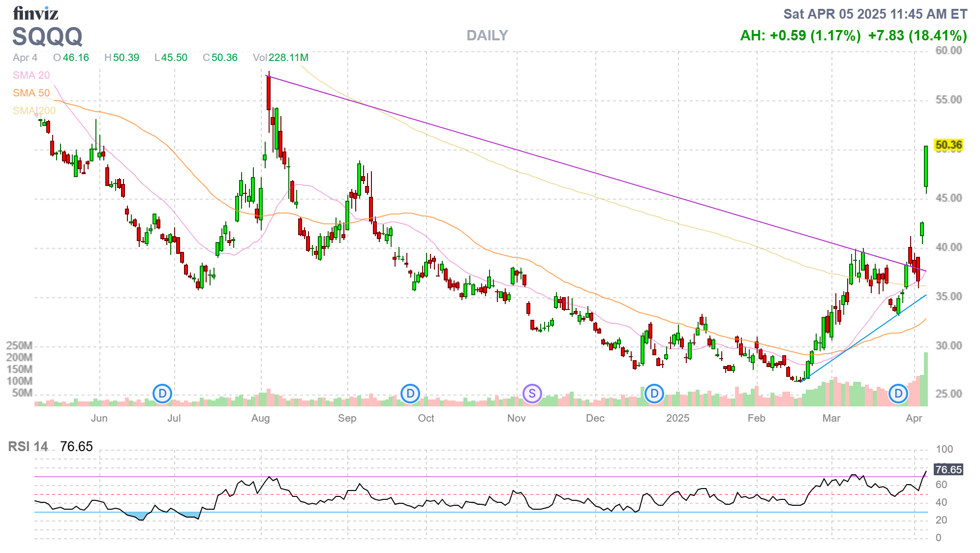Click the dividend D marker before 2025

(654, 394)
